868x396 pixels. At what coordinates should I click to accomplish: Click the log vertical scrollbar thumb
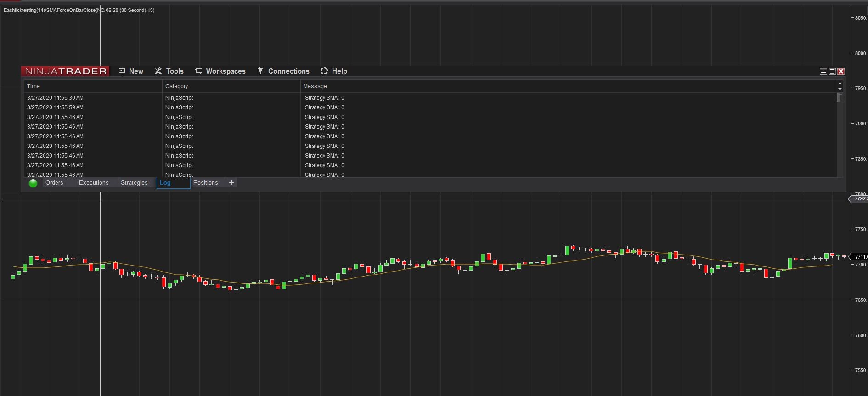[x=840, y=97]
